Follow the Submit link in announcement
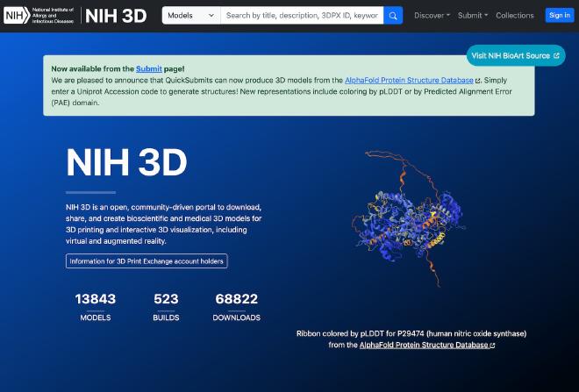Image resolution: width=579 pixels, height=392 pixels. 147,68
